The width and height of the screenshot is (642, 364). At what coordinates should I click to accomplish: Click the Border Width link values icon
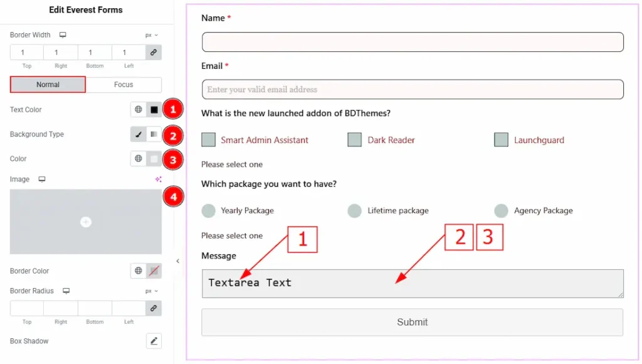[x=154, y=53]
